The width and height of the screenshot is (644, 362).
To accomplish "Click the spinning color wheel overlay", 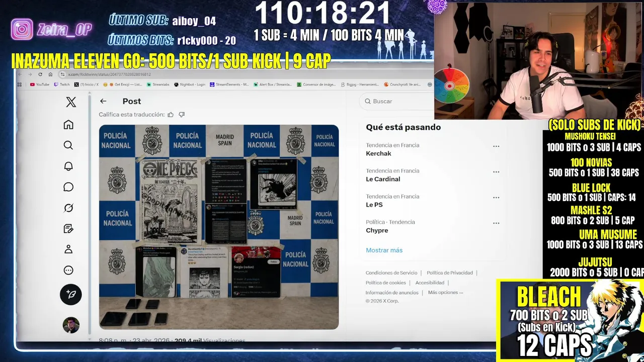I will pos(450,85).
